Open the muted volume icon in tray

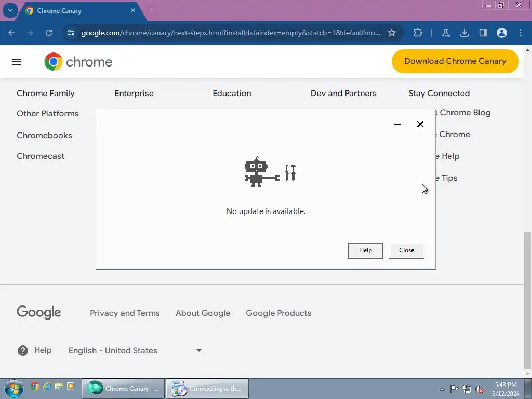pos(480,389)
